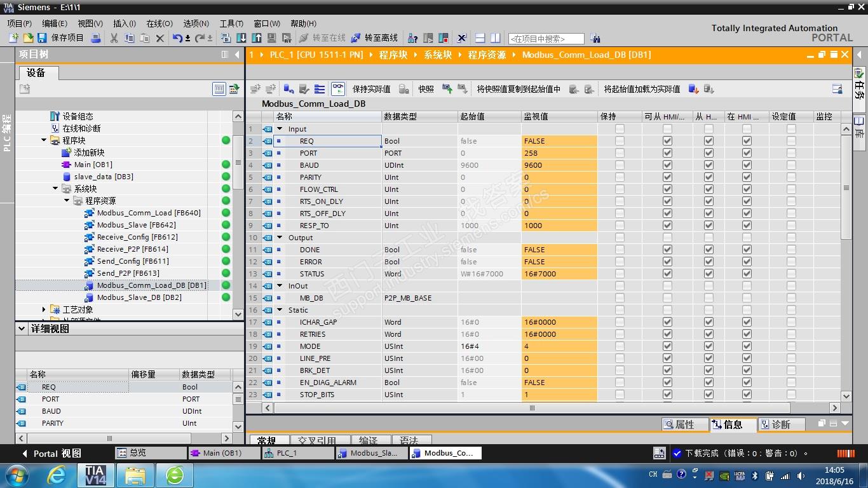The width and height of the screenshot is (868, 488).
Task: Toggle retain checkbox for STATUS row
Action: coord(620,274)
